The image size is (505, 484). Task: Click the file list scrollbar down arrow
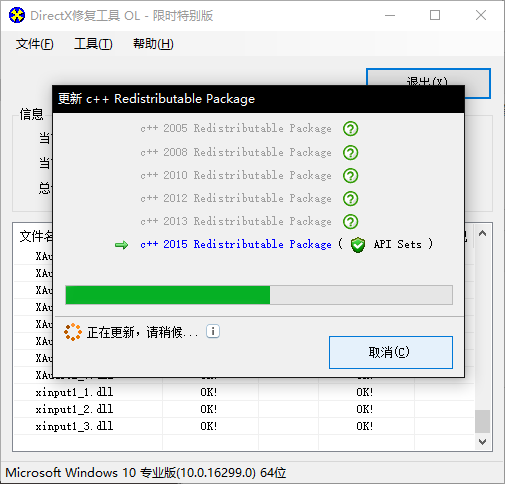click(482, 442)
